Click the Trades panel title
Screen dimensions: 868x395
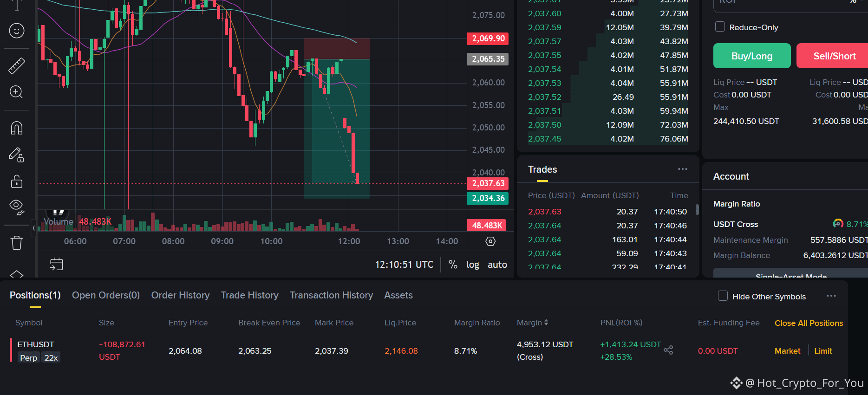pos(542,169)
